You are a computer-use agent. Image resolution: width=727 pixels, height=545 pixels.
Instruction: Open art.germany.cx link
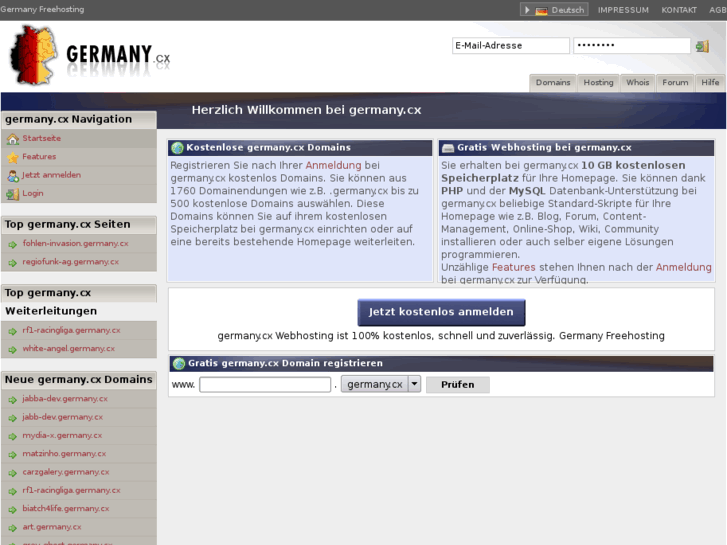[52, 527]
